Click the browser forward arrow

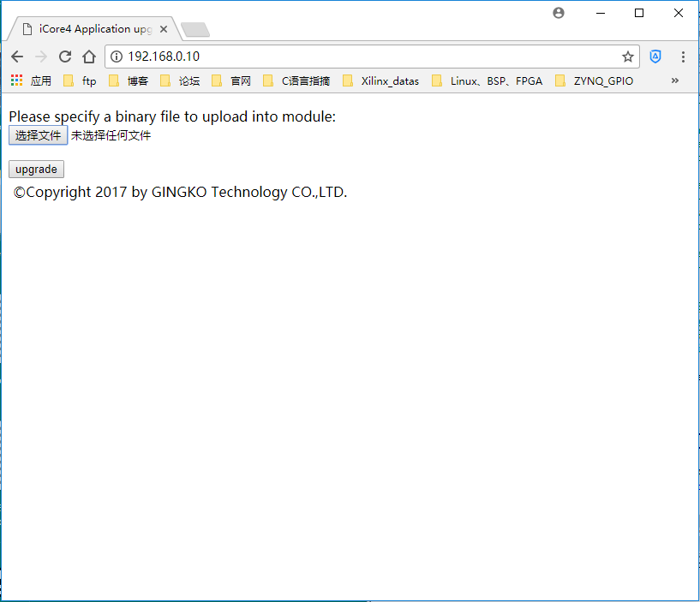click(x=41, y=57)
